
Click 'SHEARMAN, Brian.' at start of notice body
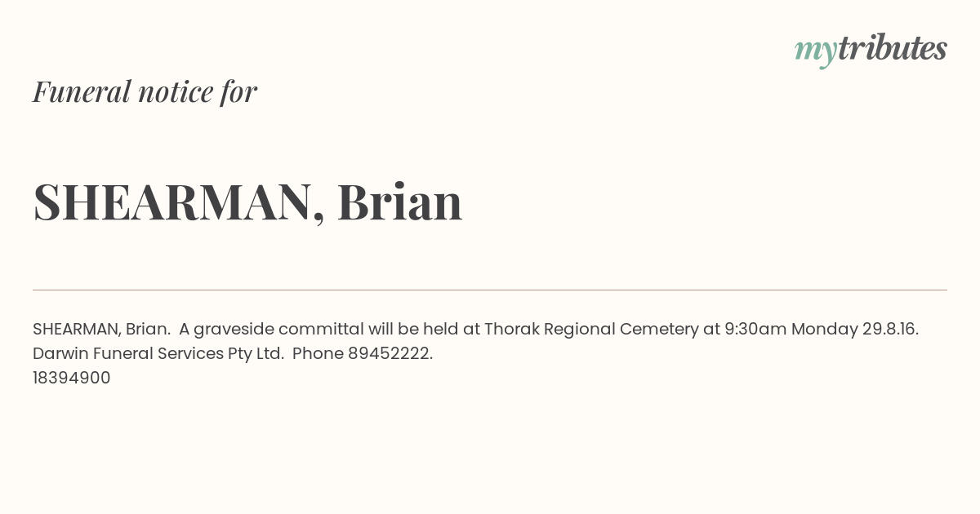101,329
